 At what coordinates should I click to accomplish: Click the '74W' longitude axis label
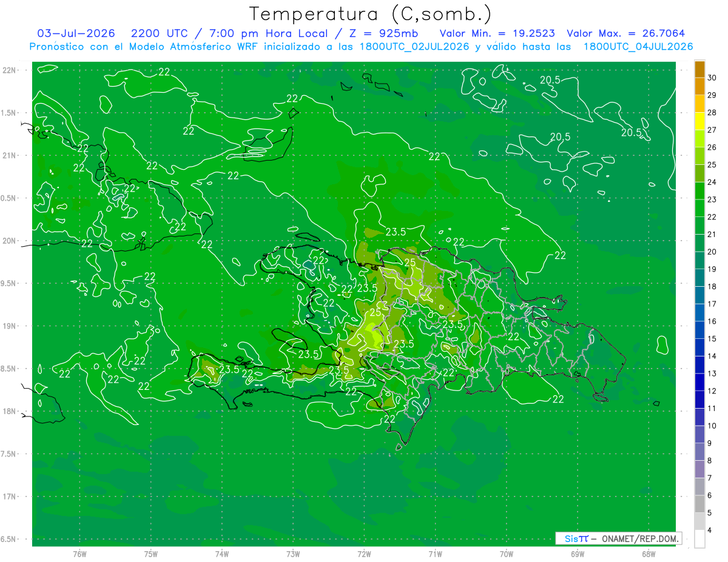222,554
